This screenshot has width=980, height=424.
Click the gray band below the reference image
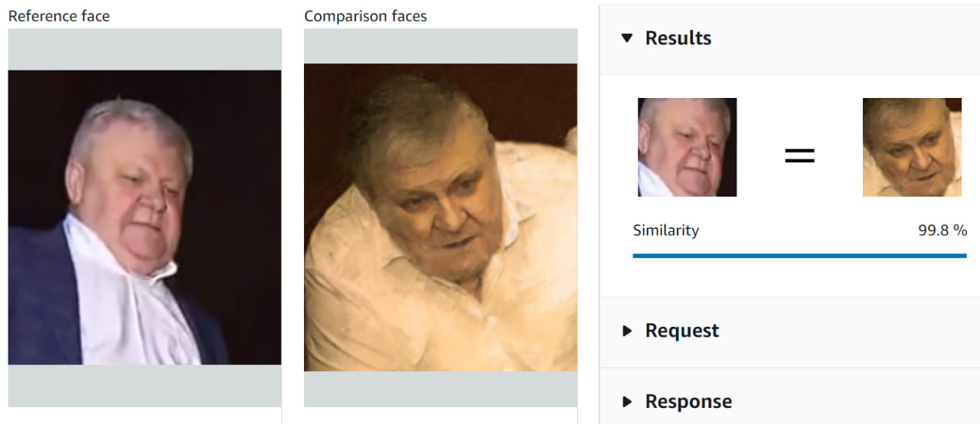click(x=145, y=386)
